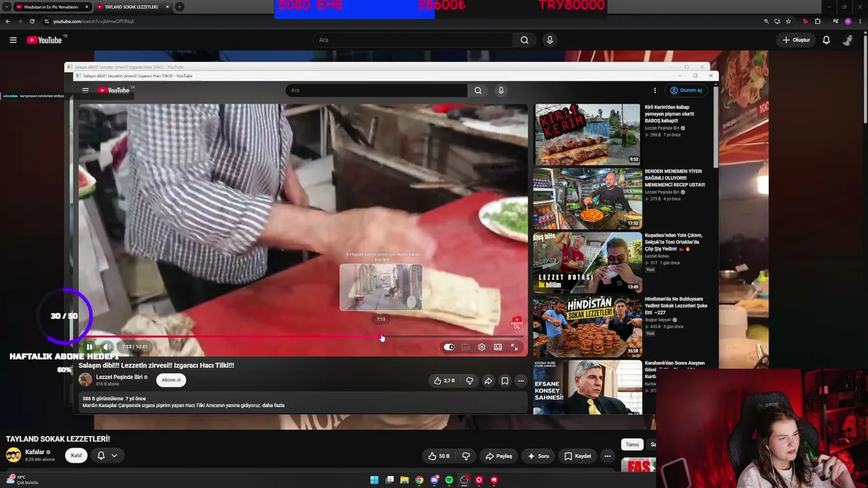This screenshot has height=488, width=868.
Task: Click the Katıl join button for Kafalar
Action: [x=77, y=455]
